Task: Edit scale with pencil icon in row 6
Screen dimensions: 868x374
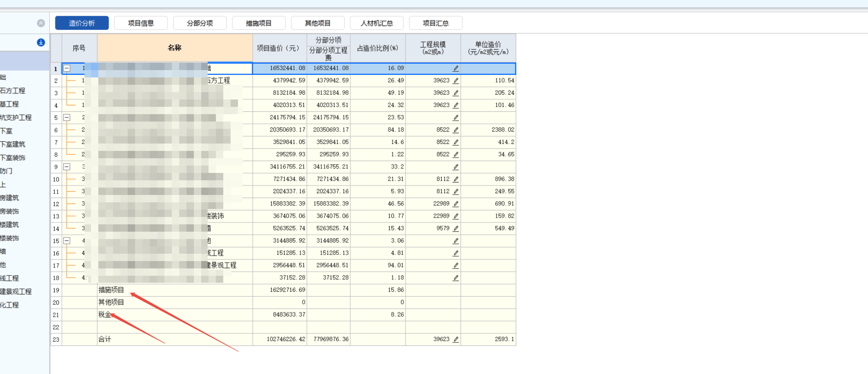Action: coord(455,130)
